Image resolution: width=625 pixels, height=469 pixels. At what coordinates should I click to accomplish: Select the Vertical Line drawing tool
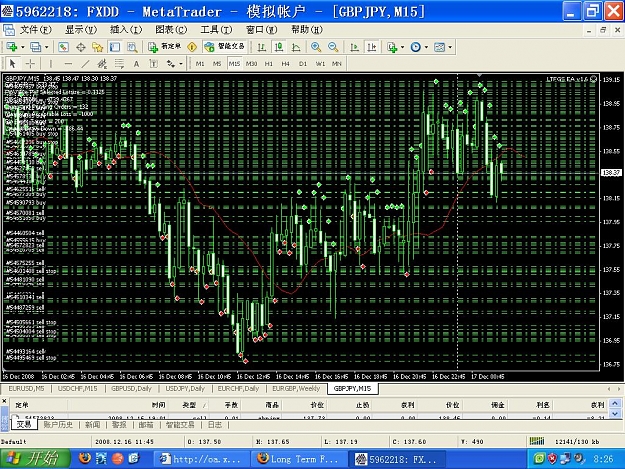pos(51,63)
